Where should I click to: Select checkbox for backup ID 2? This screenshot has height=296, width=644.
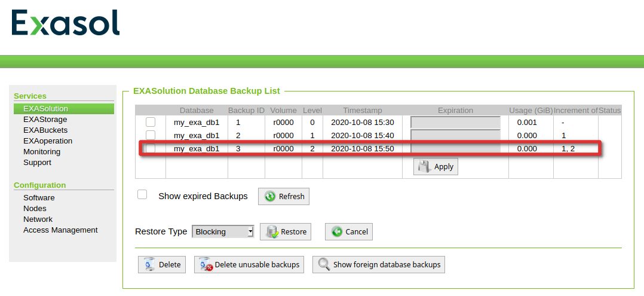click(x=151, y=135)
